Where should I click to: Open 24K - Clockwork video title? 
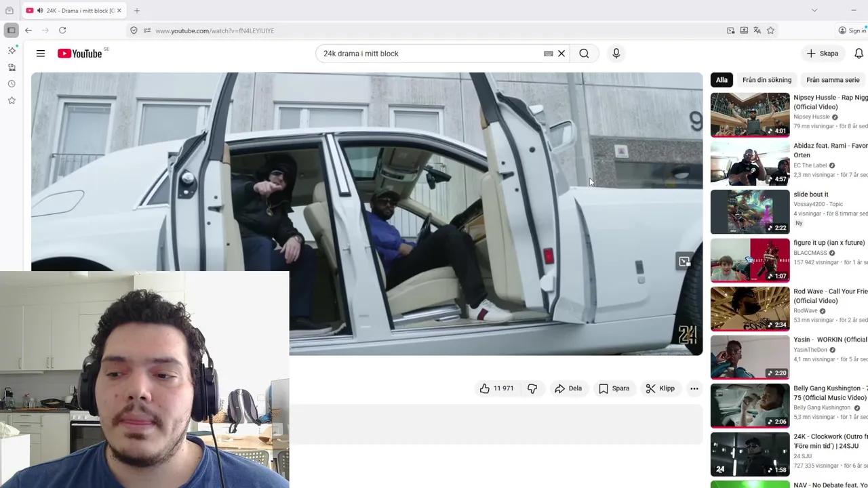coord(831,441)
